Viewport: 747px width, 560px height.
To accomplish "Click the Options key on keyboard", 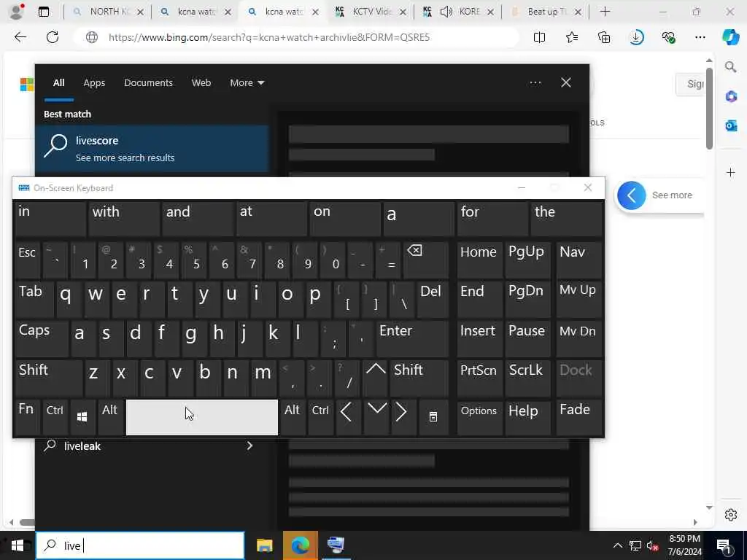I will click(479, 416).
